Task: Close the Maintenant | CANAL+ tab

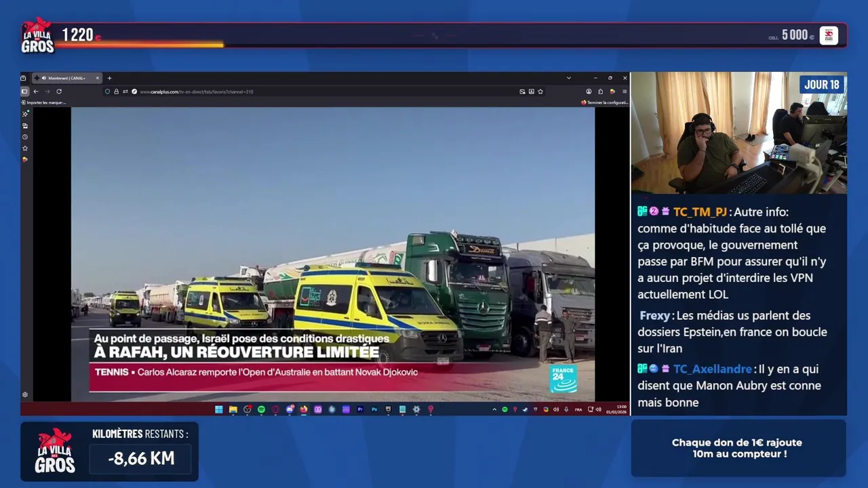Action: (x=97, y=78)
